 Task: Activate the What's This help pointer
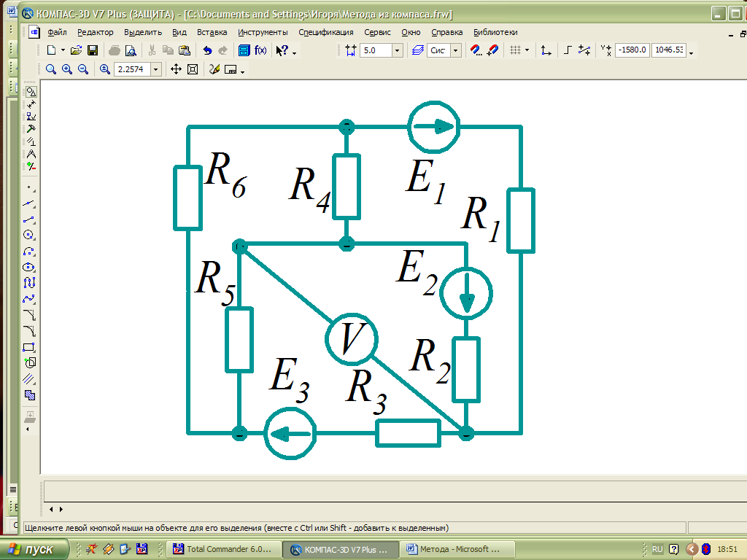tap(282, 50)
